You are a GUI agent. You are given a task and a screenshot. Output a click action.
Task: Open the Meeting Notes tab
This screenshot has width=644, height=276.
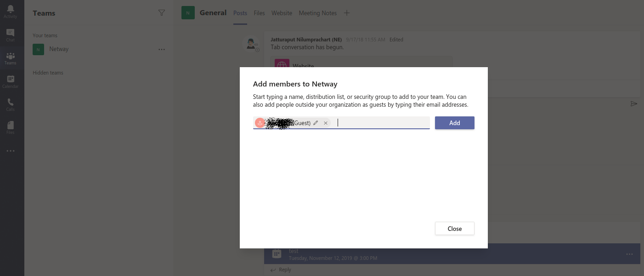coord(317,13)
